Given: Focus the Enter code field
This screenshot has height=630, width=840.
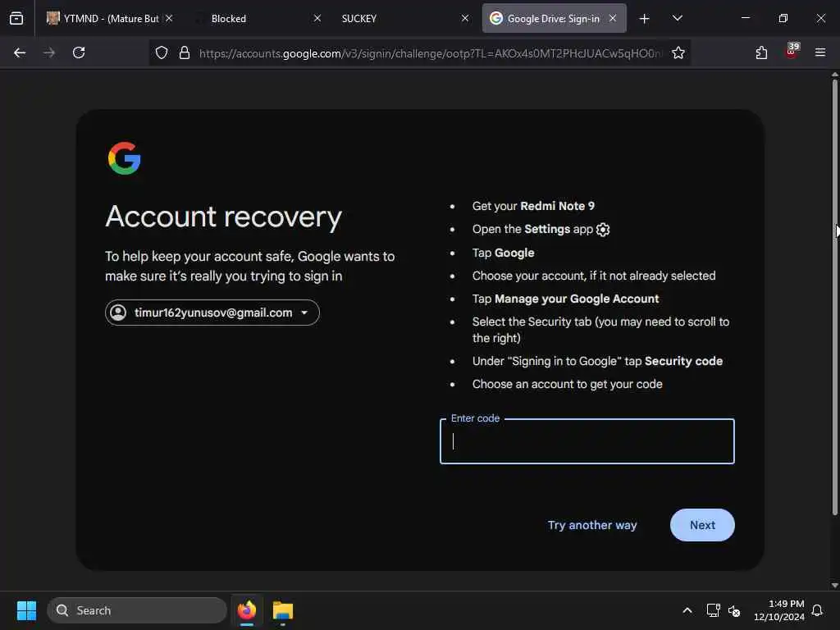Looking at the screenshot, I should coord(587,441).
